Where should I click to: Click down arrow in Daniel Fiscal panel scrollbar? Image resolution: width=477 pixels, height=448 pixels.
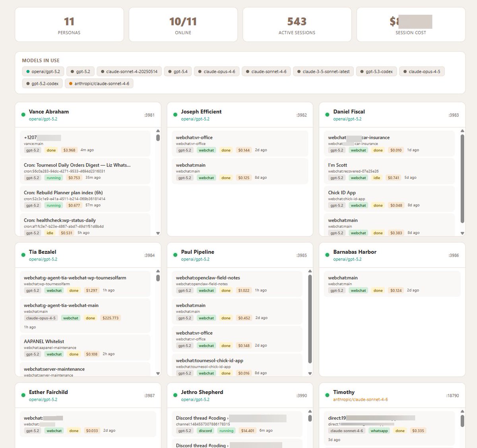click(462, 233)
